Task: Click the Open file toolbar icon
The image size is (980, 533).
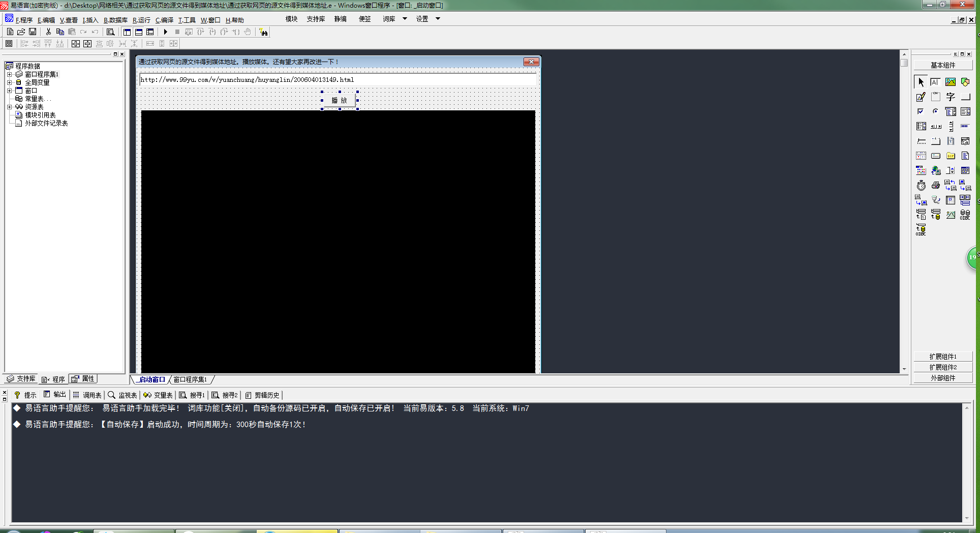Action: point(21,32)
